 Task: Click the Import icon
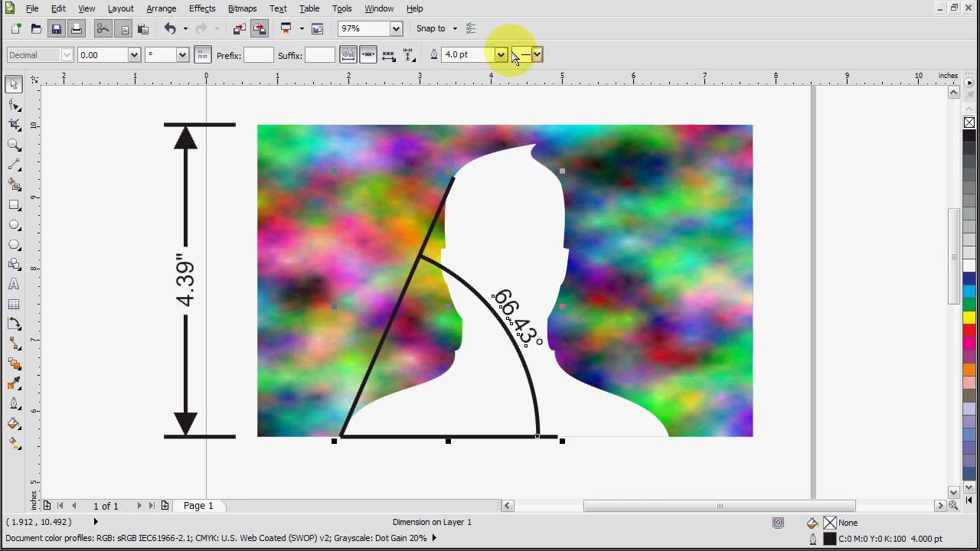pos(239,28)
